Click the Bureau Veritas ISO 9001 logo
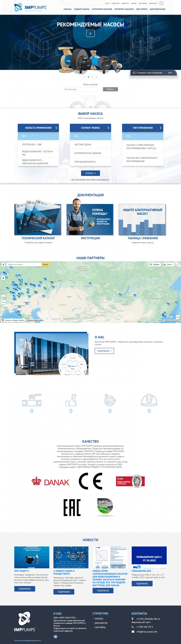 coord(130,481)
